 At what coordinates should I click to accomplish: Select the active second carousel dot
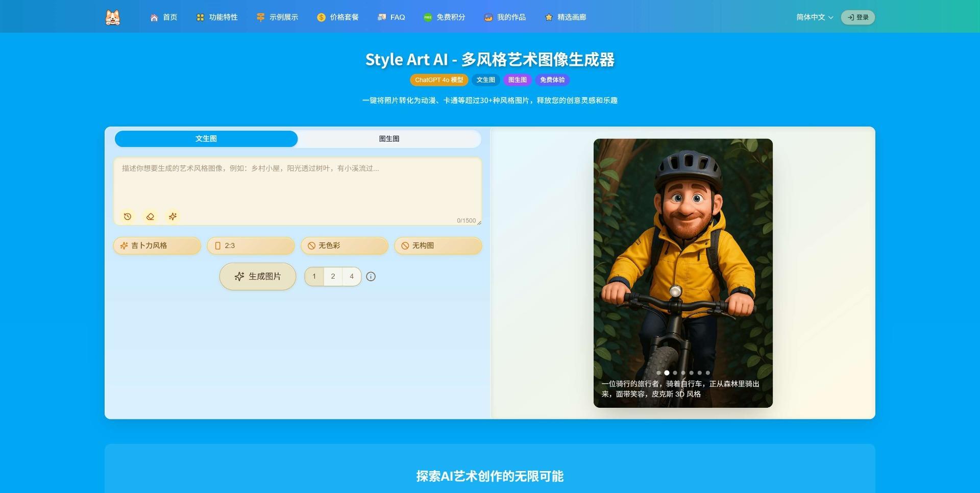(667, 373)
